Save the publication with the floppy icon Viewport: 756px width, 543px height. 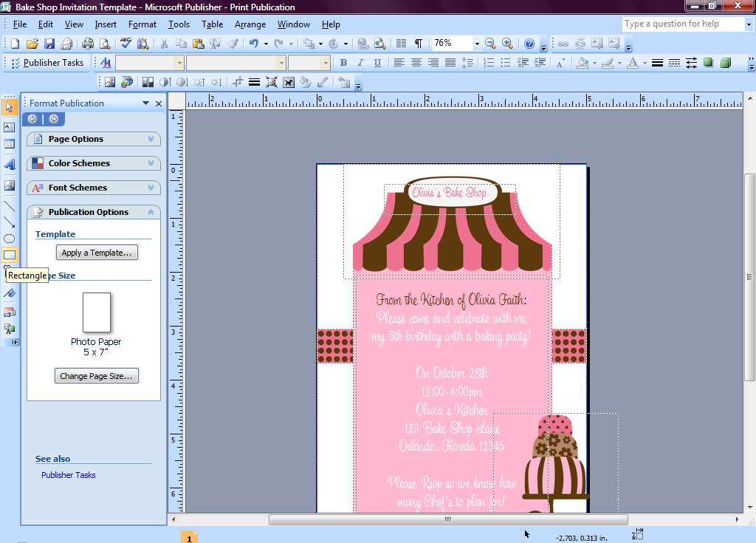49,44
